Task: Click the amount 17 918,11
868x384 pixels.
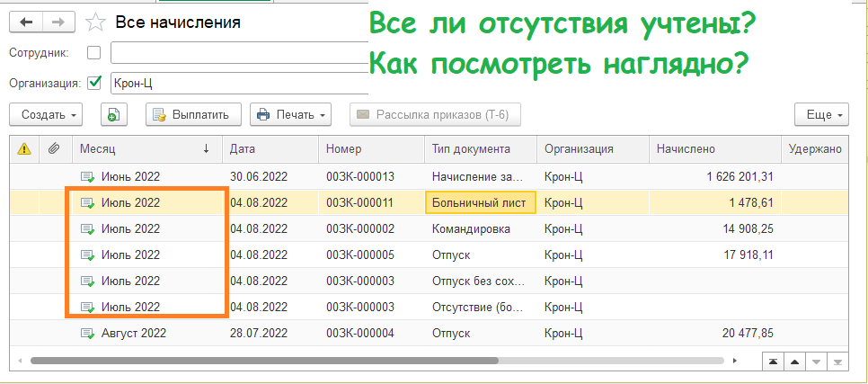Action: (x=748, y=255)
